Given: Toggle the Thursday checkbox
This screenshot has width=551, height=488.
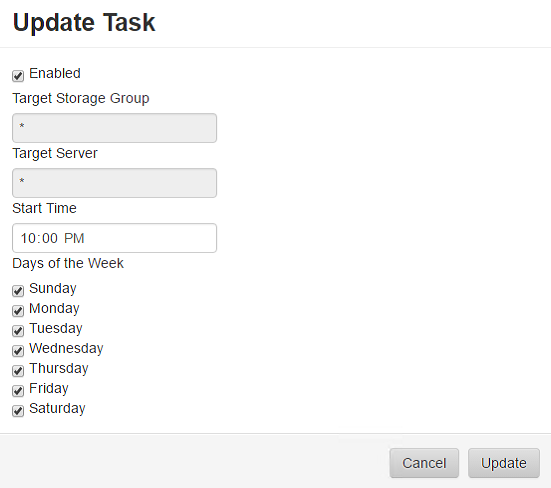Looking at the screenshot, I should [18, 371].
